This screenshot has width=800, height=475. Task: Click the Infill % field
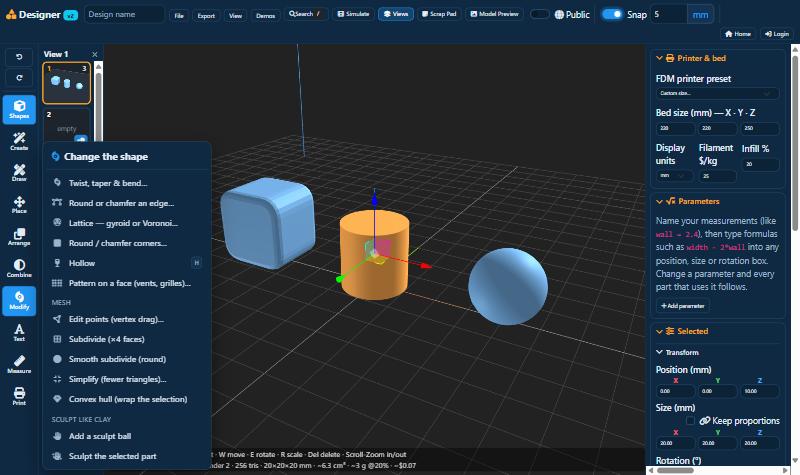[760, 164]
